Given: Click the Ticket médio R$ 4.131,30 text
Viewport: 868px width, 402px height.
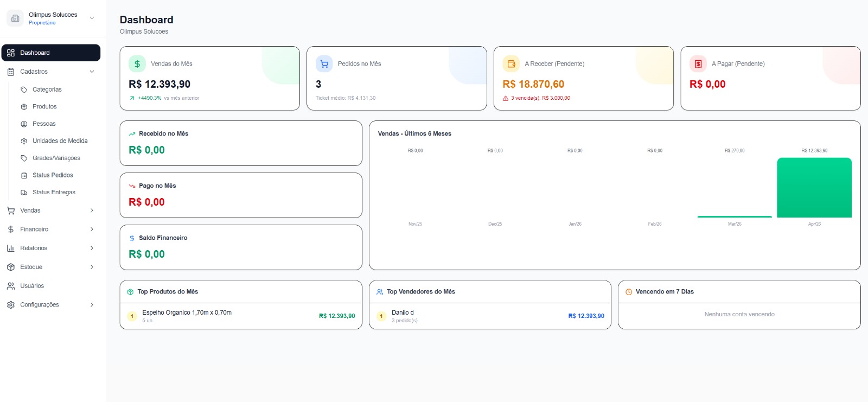Looking at the screenshot, I should 346,98.
